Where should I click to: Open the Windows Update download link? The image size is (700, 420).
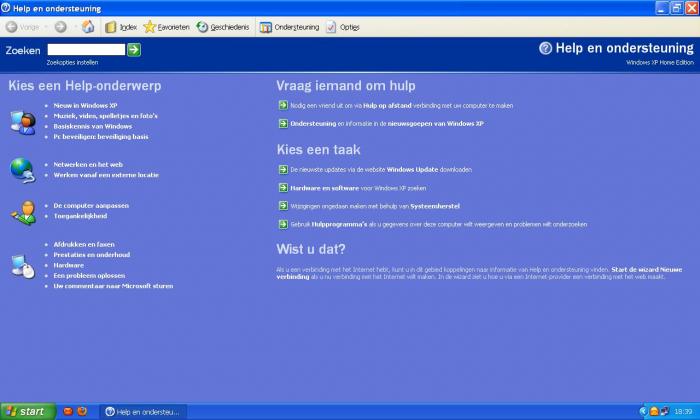point(381,170)
